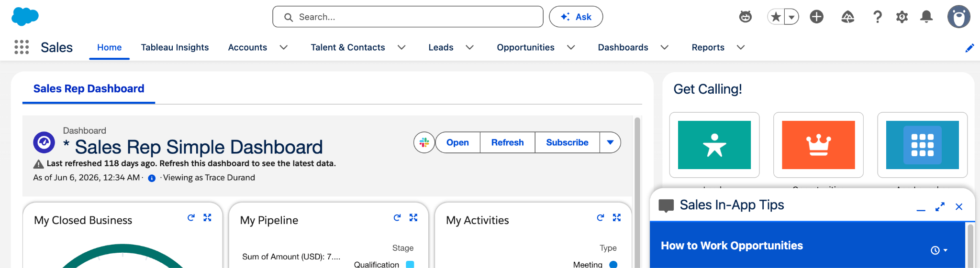Screen dimensions: 980x268
Task: Click the Favorites star icon
Action: click(x=776, y=17)
